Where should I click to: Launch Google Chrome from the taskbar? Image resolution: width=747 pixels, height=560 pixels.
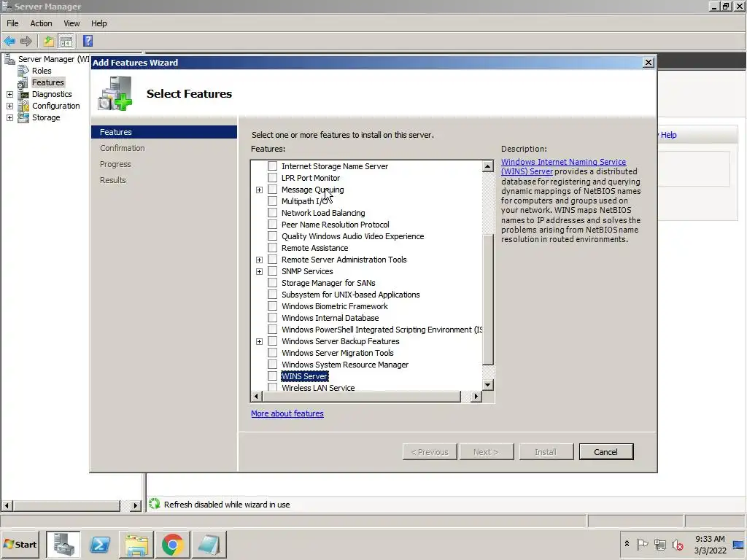click(172, 545)
